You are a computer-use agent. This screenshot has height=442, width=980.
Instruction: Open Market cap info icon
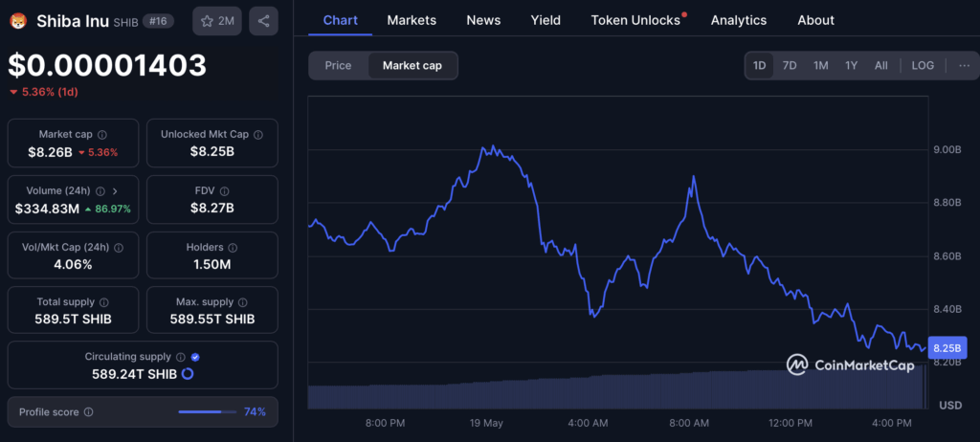[102, 134]
